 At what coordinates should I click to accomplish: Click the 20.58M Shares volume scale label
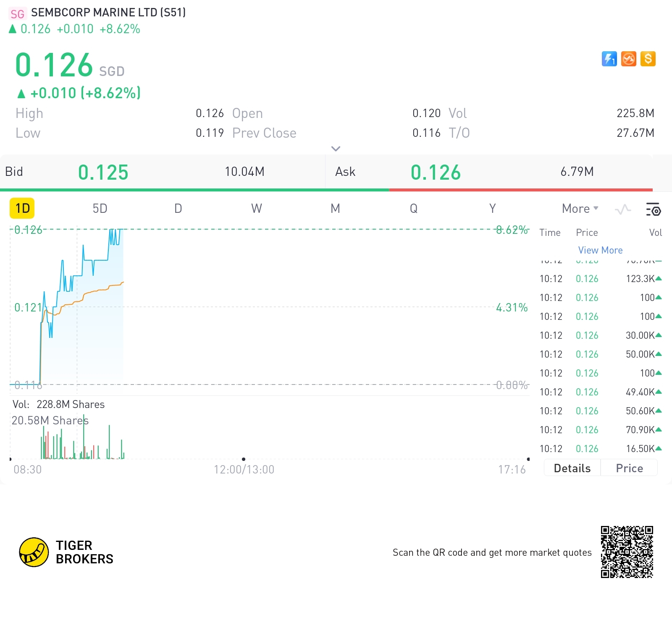[50, 421]
